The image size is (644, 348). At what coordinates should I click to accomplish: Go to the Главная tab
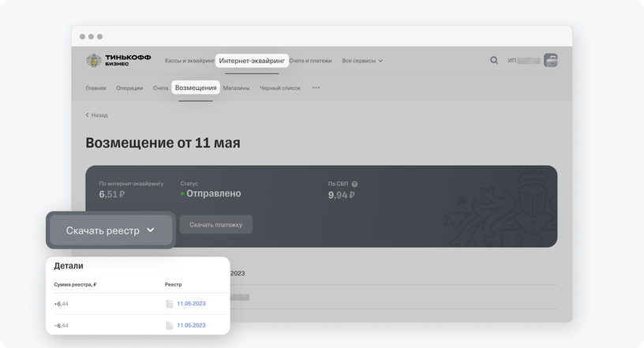[95, 88]
